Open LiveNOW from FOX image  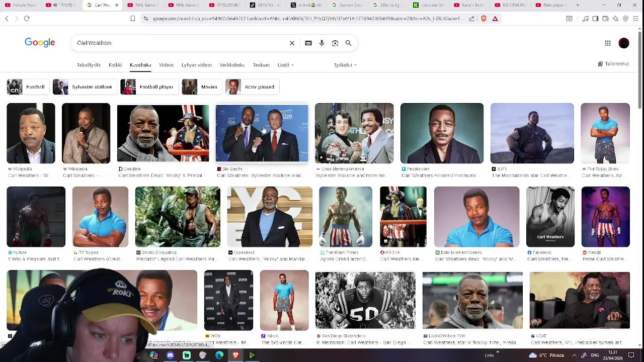tap(472, 300)
